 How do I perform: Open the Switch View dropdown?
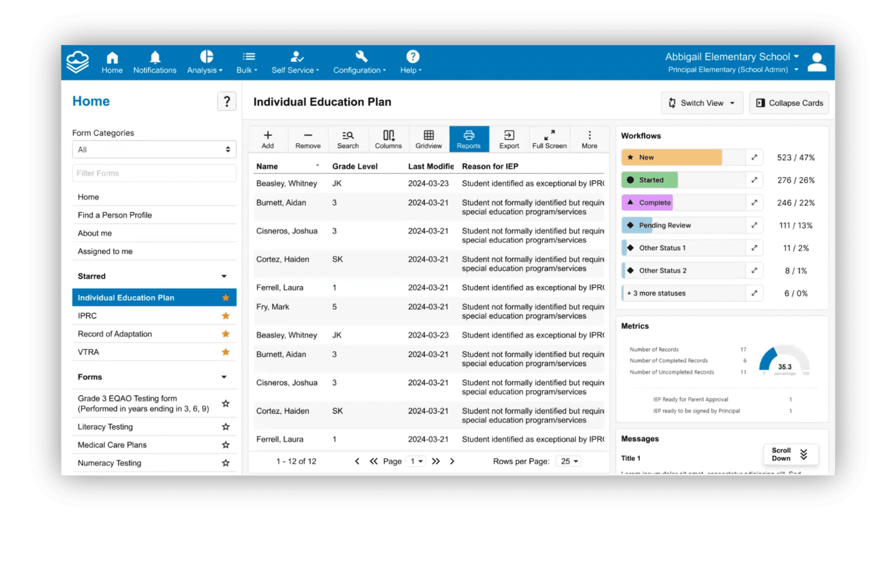click(x=702, y=103)
